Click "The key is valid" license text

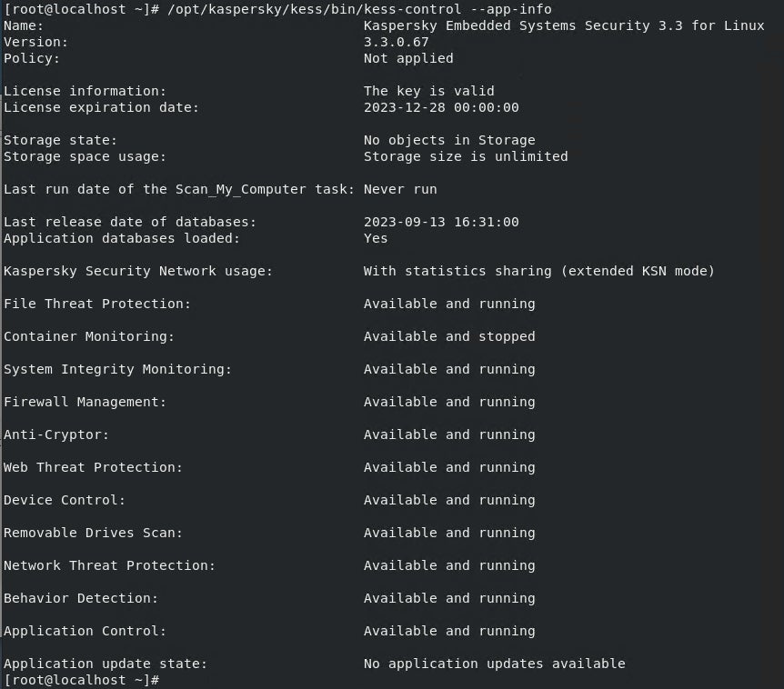[428, 91]
